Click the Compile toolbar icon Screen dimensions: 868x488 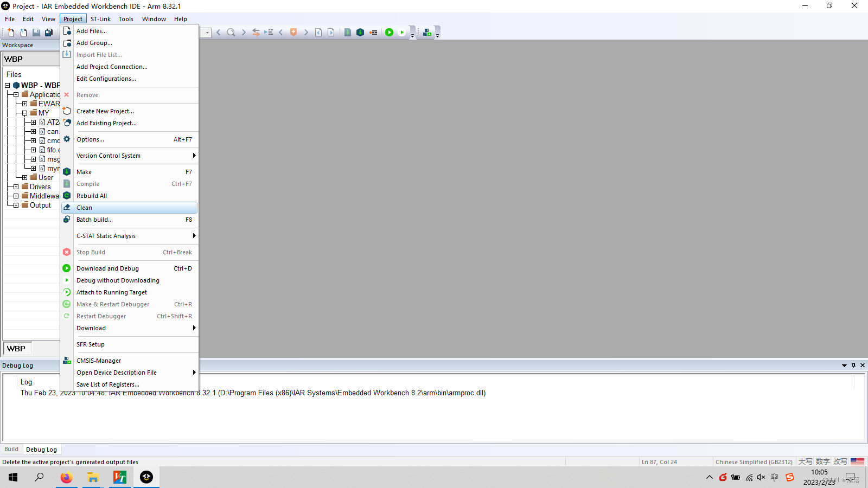(348, 33)
